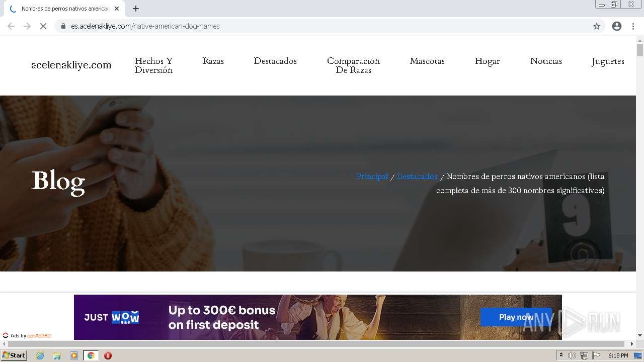Image resolution: width=644 pixels, height=362 pixels.
Task: Open the Juguetes menu item
Action: [608, 61]
